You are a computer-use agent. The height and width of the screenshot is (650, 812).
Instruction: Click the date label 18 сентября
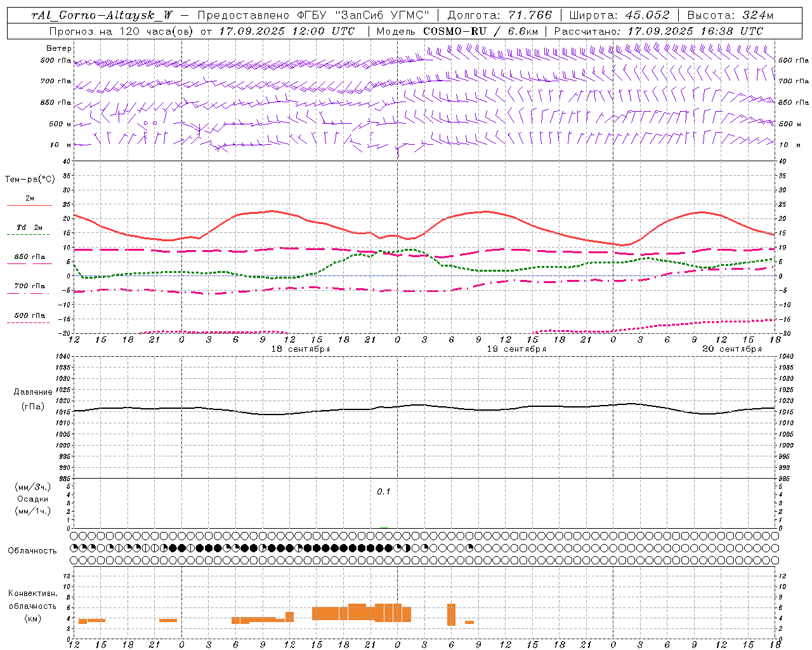(x=301, y=349)
